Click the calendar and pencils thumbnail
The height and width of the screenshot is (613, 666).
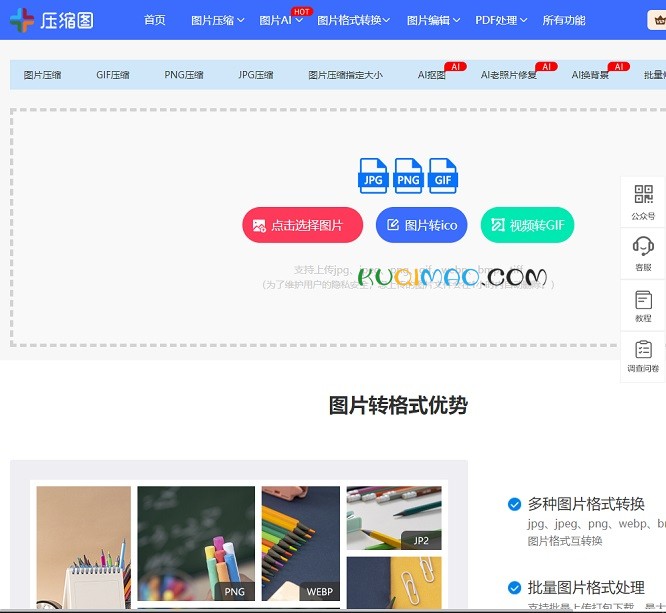[x=84, y=548]
